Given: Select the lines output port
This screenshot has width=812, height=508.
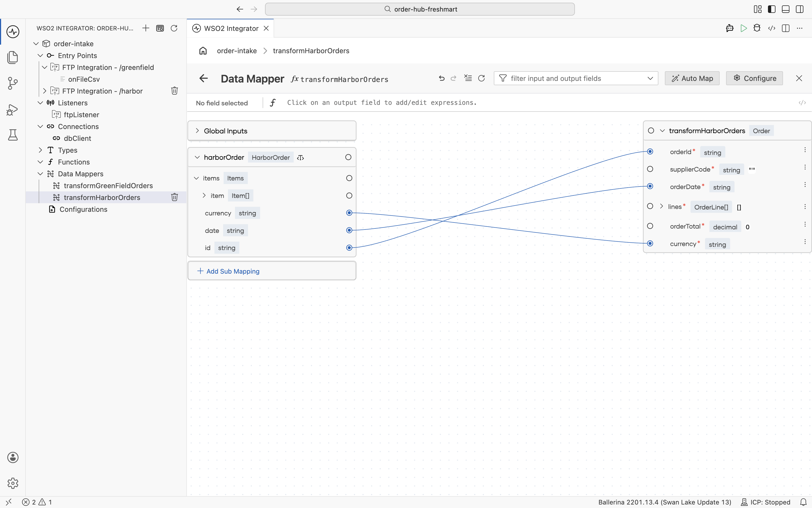Looking at the screenshot, I should click(650, 206).
